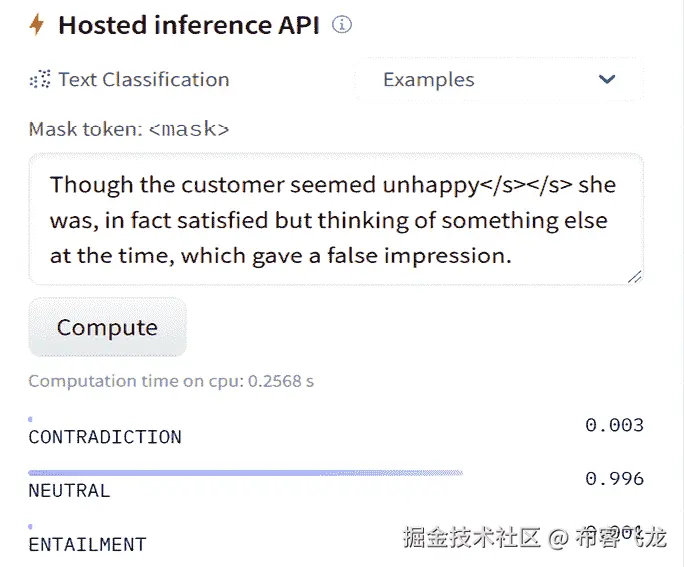
Task: Click the Text Classification dotted icon
Action: 40,80
